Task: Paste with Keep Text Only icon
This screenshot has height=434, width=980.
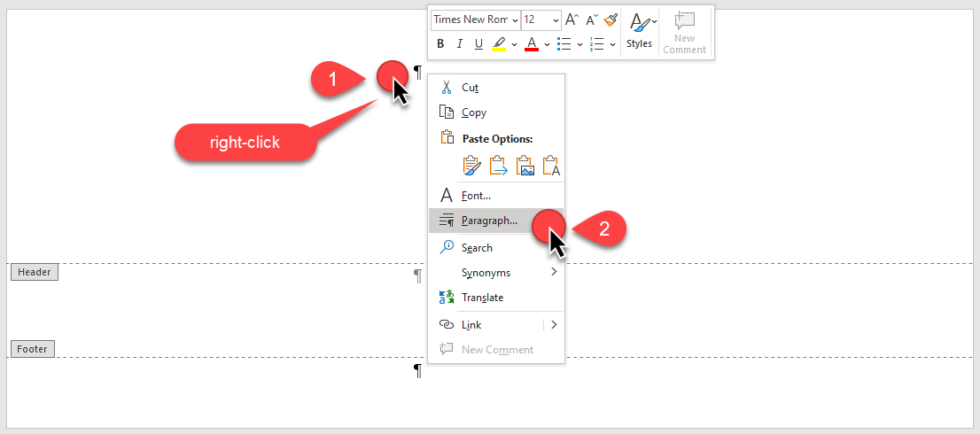Action: (551, 165)
